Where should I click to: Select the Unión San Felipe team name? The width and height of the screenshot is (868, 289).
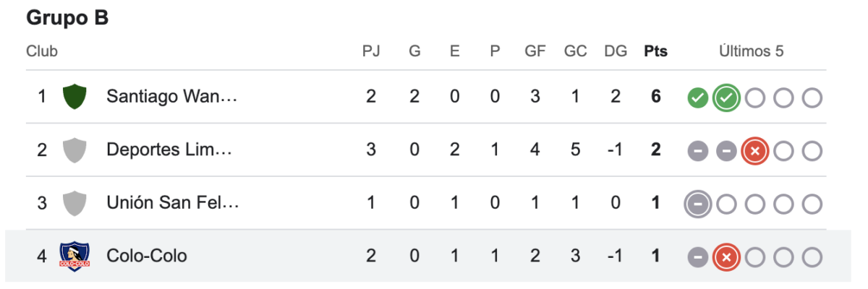point(172,203)
